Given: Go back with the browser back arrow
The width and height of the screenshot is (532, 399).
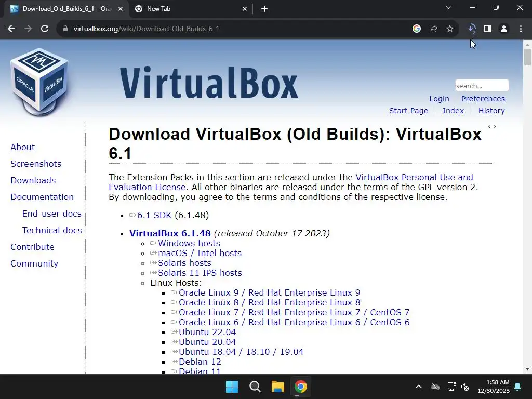Looking at the screenshot, I should pos(11,29).
